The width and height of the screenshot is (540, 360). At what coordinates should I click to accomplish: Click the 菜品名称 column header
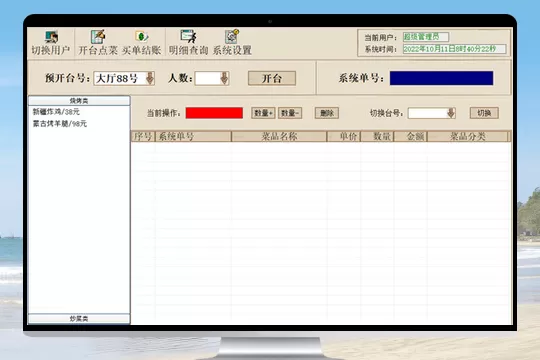point(279,136)
